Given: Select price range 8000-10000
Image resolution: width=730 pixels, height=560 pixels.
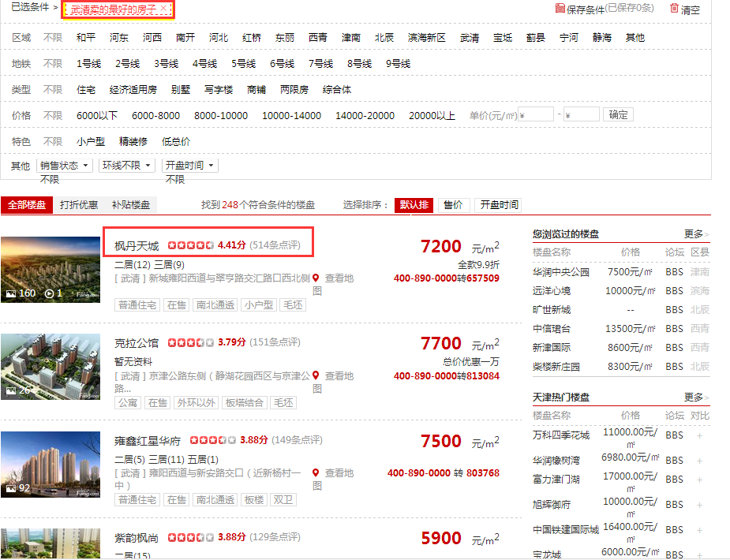Looking at the screenshot, I should pos(221,116).
